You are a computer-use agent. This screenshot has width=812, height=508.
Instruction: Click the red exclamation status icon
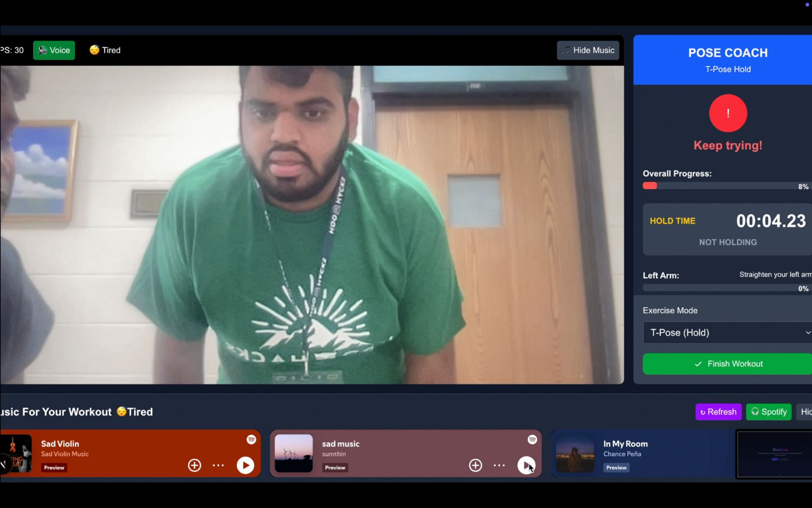click(x=728, y=113)
